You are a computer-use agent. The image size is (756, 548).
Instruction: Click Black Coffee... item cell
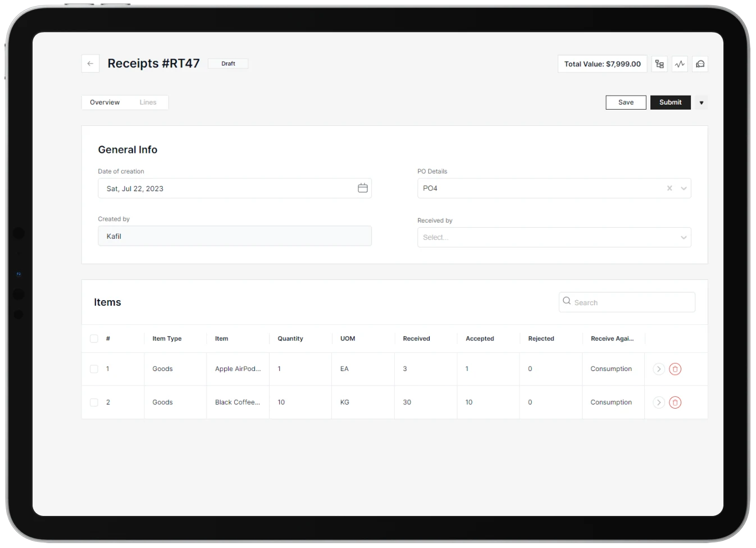click(238, 402)
